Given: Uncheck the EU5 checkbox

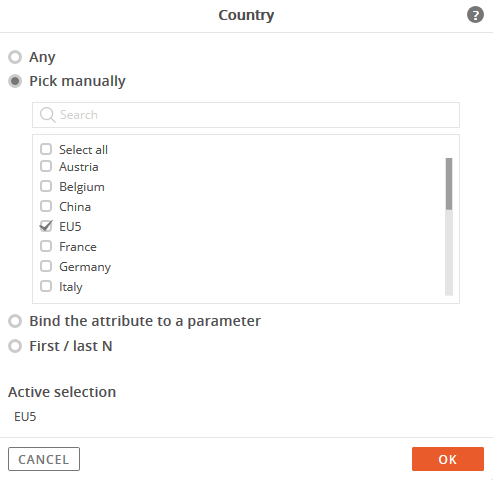Looking at the screenshot, I should 46,226.
